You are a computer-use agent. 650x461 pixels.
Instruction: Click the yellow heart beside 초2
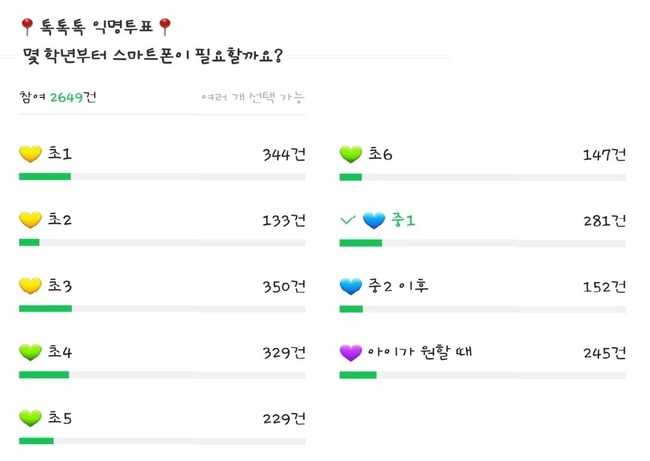tap(30, 220)
